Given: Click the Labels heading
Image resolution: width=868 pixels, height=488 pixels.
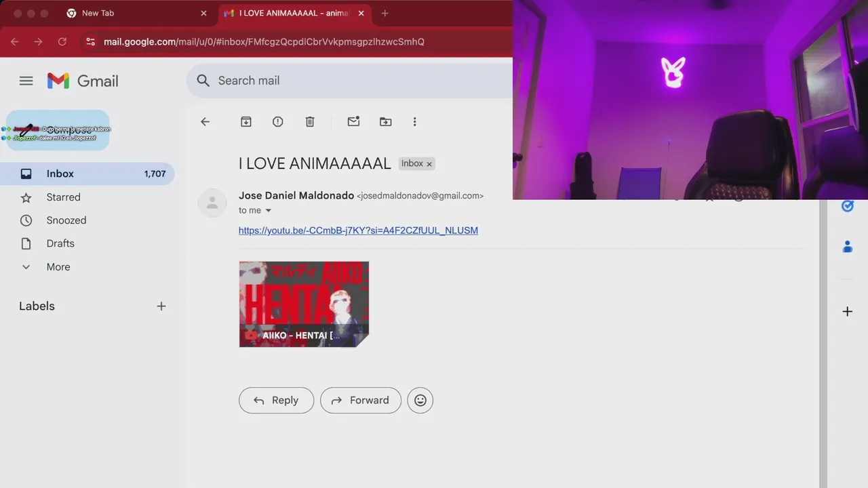Looking at the screenshot, I should (x=37, y=306).
